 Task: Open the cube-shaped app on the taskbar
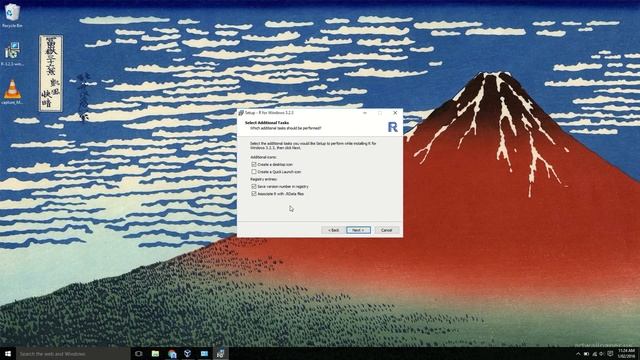[x=188, y=353]
